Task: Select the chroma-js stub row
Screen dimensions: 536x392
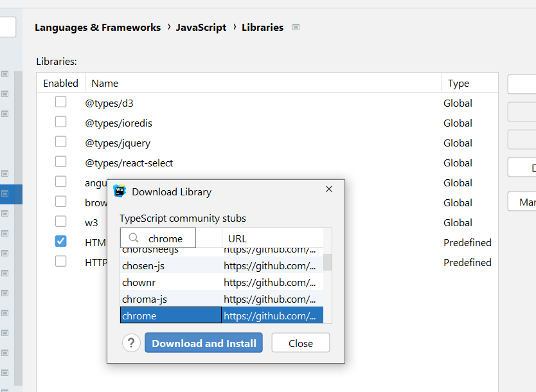Action: pyautogui.click(x=222, y=299)
